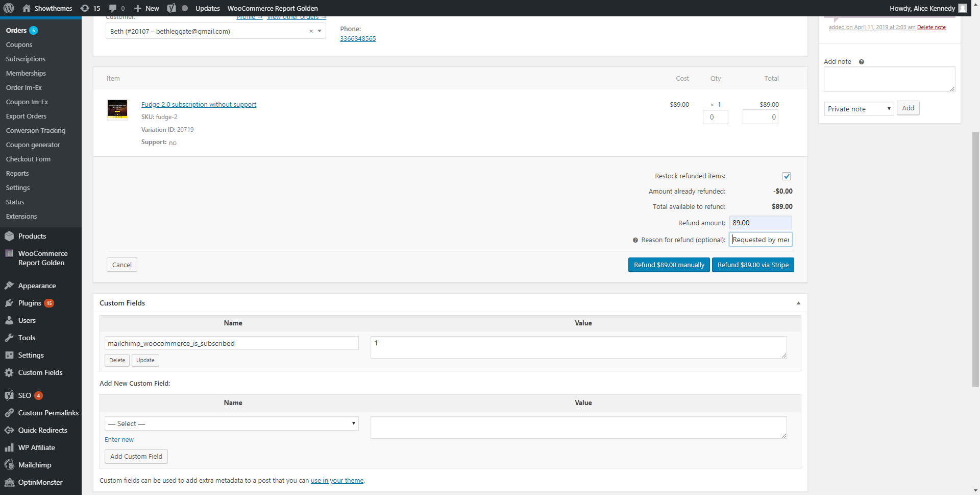This screenshot has height=495, width=980.
Task: Click the help icon beside Reason for refund
Action: pos(635,240)
